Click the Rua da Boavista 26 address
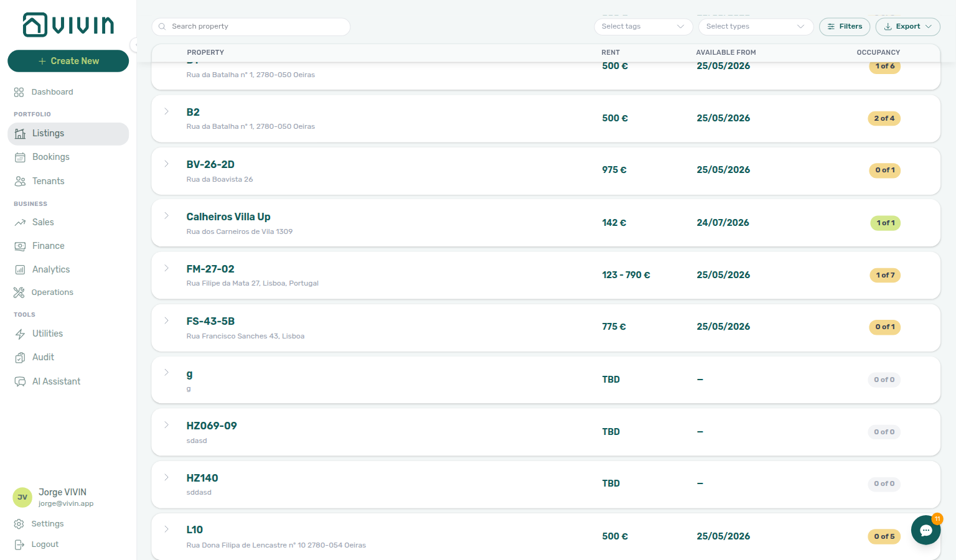This screenshot has width=956, height=560. [x=220, y=179]
